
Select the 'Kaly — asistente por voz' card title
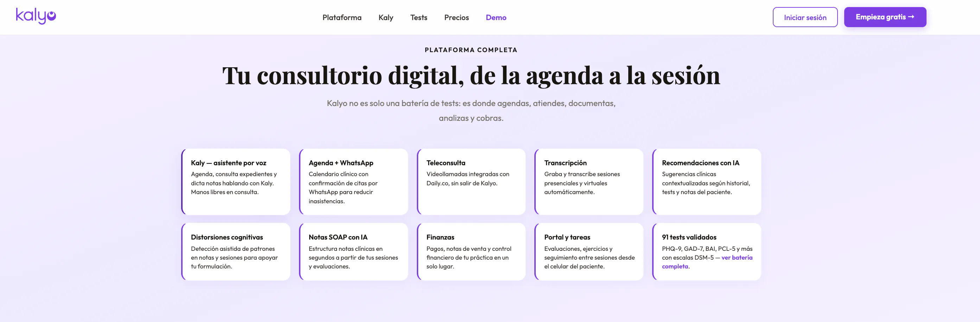click(228, 163)
